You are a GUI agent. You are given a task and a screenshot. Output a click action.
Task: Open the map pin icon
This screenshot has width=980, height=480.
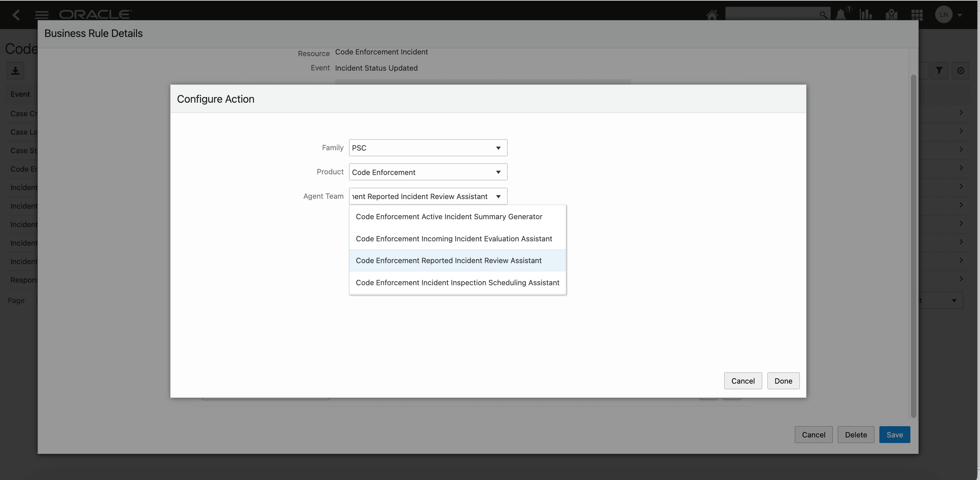[x=891, y=15]
